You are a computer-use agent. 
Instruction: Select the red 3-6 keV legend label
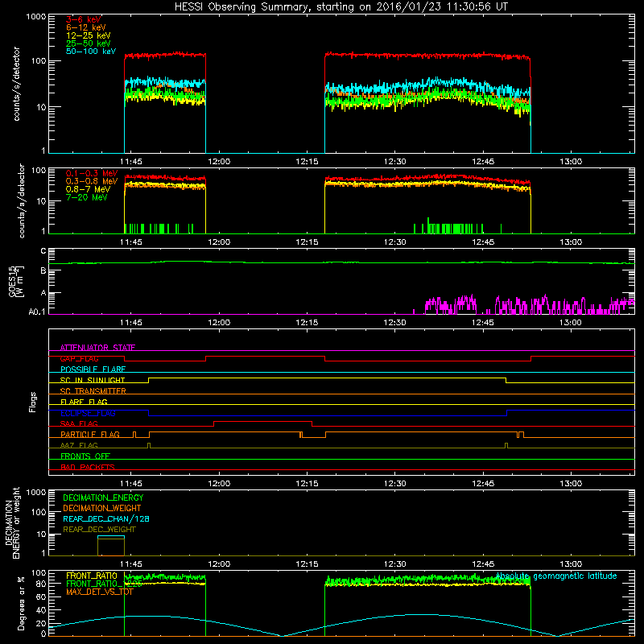(83, 19)
